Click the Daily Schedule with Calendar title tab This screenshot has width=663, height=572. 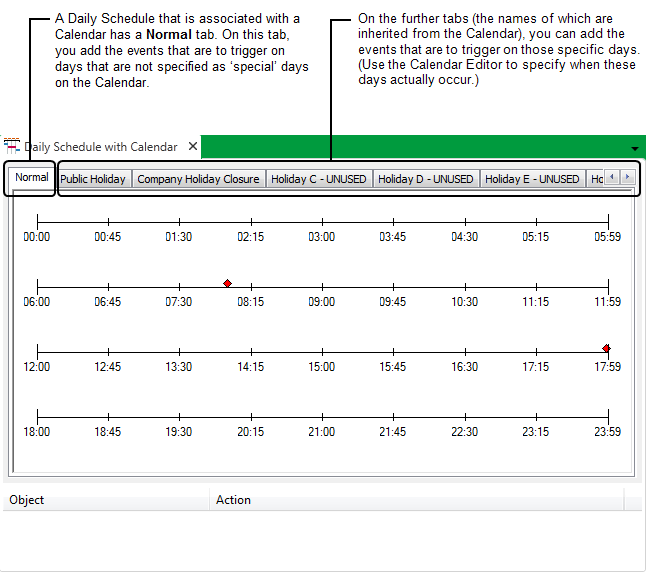(100, 147)
